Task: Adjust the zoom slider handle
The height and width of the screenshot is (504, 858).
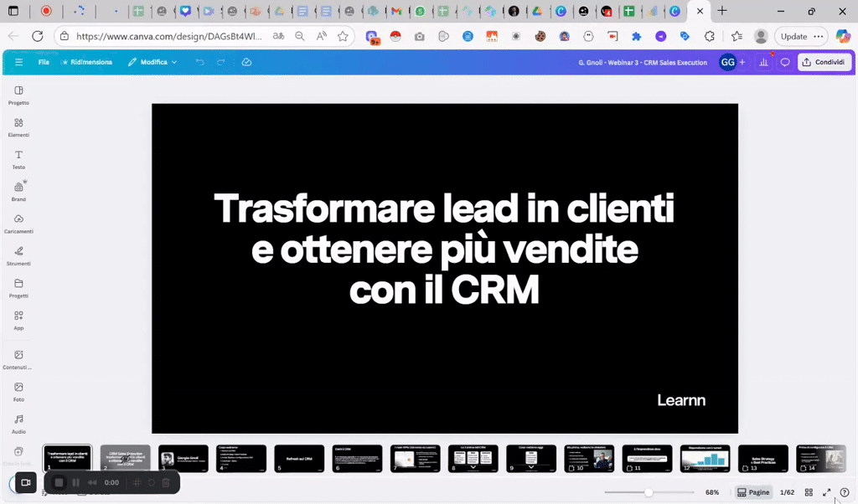Action: (649, 492)
